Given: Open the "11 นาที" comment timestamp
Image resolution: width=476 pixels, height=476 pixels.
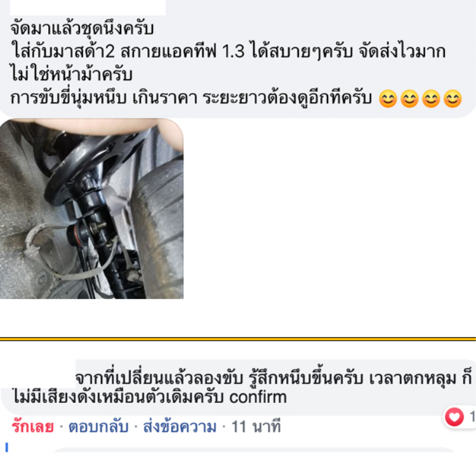Looking at the screenshot, I should pos(256,426).
